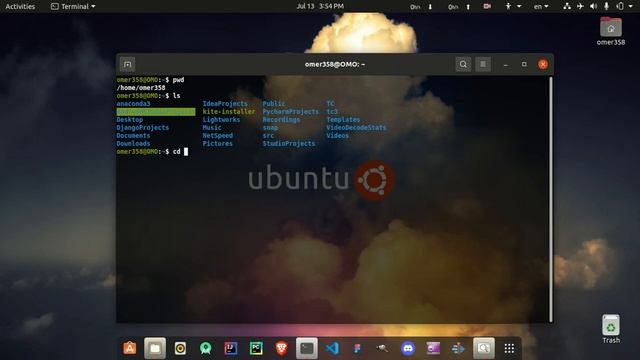The image size is (640, 360).
Task: Click the 'Videos' directory name
Action: click(338, 136)
